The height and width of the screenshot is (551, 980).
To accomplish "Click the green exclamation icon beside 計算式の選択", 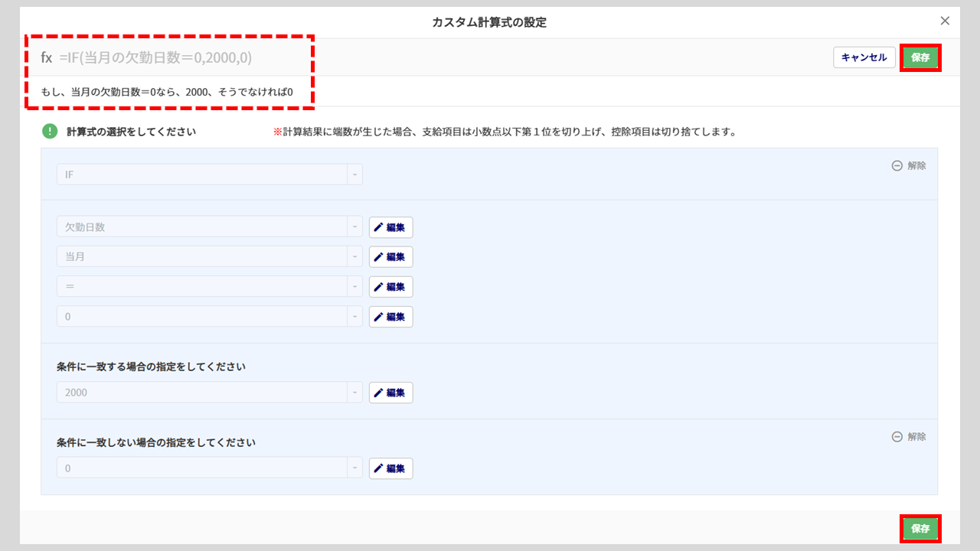I will [50, 132].
